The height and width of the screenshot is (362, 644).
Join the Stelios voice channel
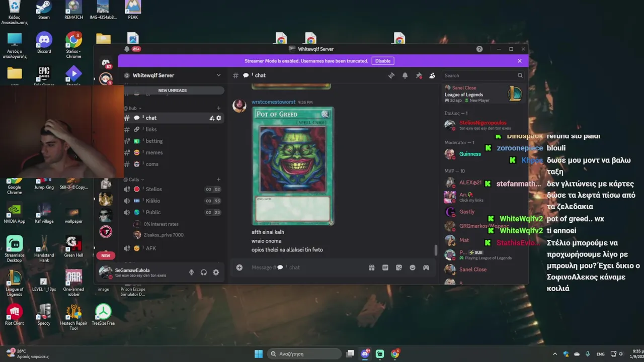[173, 189]
